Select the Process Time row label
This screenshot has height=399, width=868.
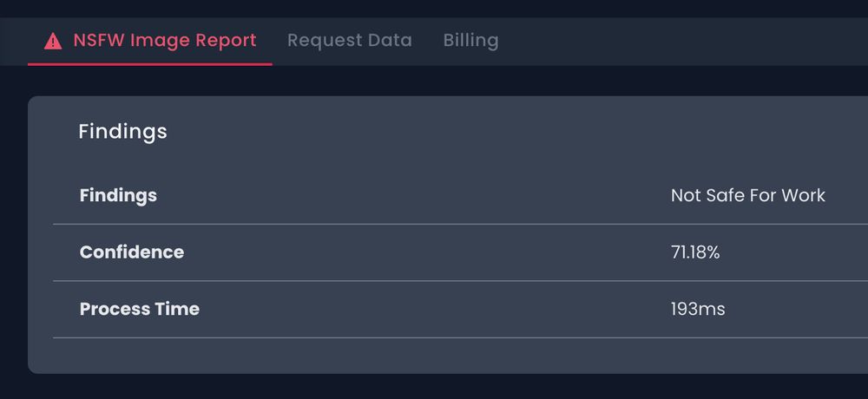point(140,309)
